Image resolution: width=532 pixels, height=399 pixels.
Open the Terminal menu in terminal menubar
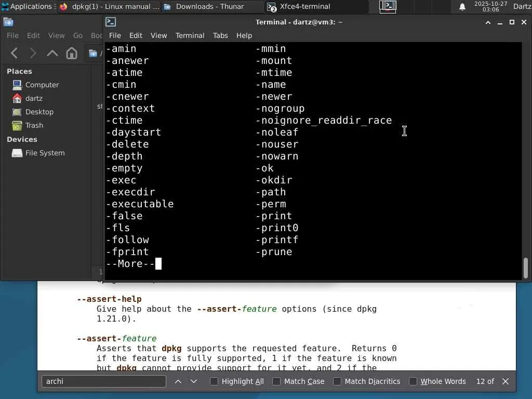(190, 35)
